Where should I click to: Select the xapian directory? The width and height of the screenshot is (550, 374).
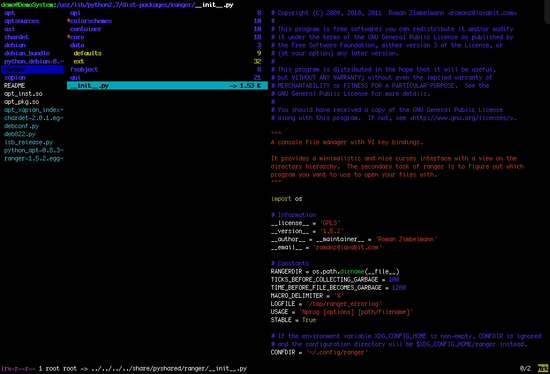click(x=15, y=78)
